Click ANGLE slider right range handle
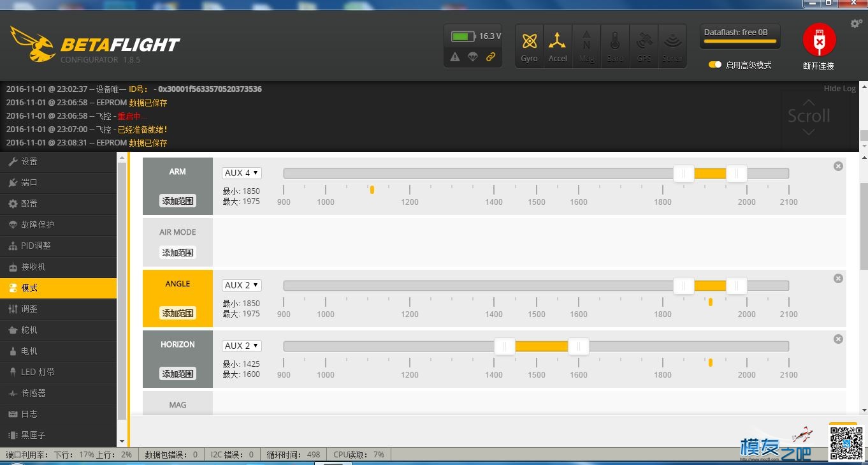868x465 pixels. [x=736, y=286]
